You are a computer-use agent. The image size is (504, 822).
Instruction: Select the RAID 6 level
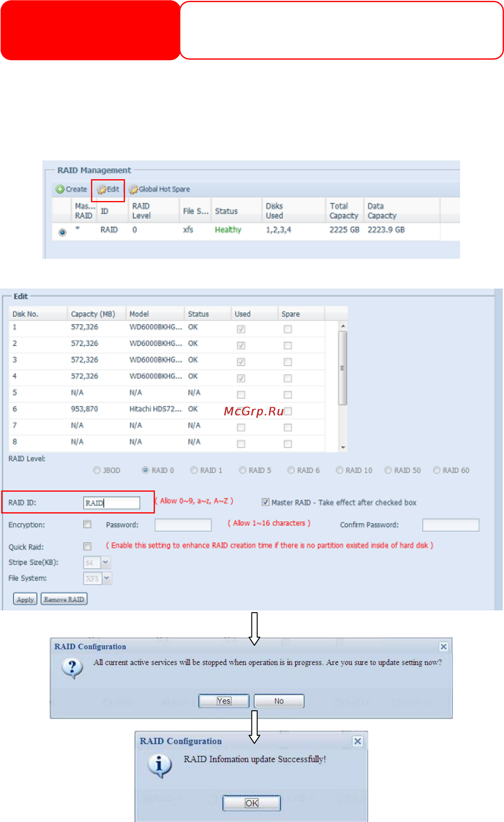coord(291,470)
